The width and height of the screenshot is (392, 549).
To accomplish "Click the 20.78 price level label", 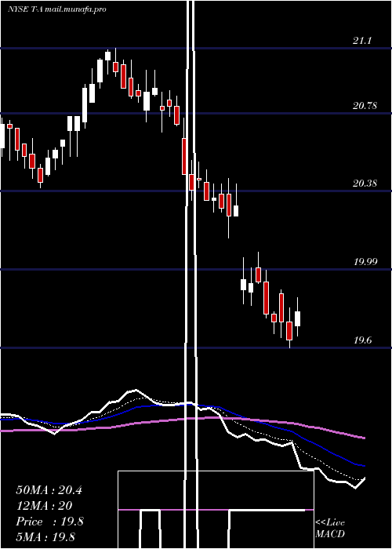I will 365,105.
